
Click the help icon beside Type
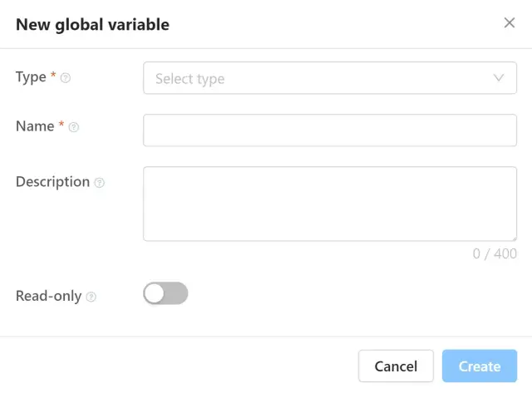pyautogui.click(x=66, y=78)
